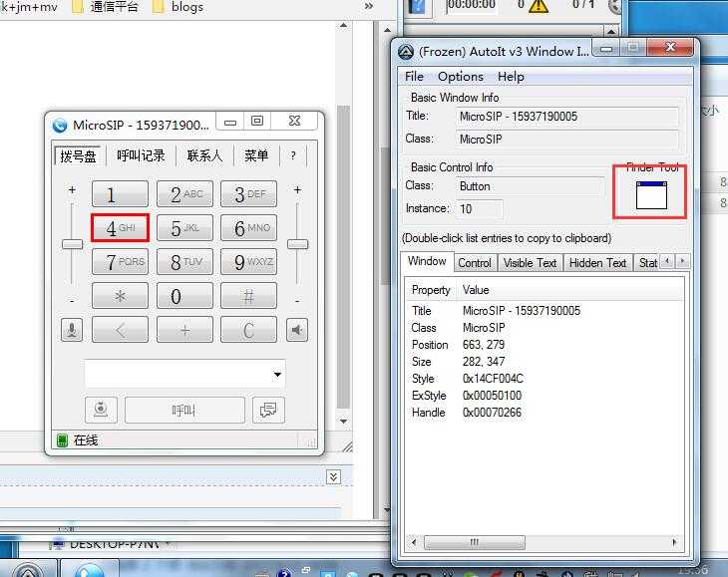
Task: Select the Position row 663, 279
Action: click(546, 345)
